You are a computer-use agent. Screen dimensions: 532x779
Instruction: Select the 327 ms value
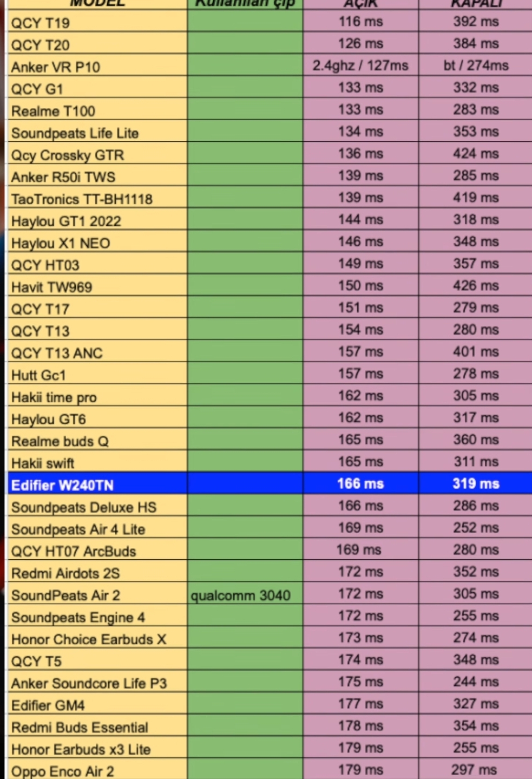coord(476,704)
